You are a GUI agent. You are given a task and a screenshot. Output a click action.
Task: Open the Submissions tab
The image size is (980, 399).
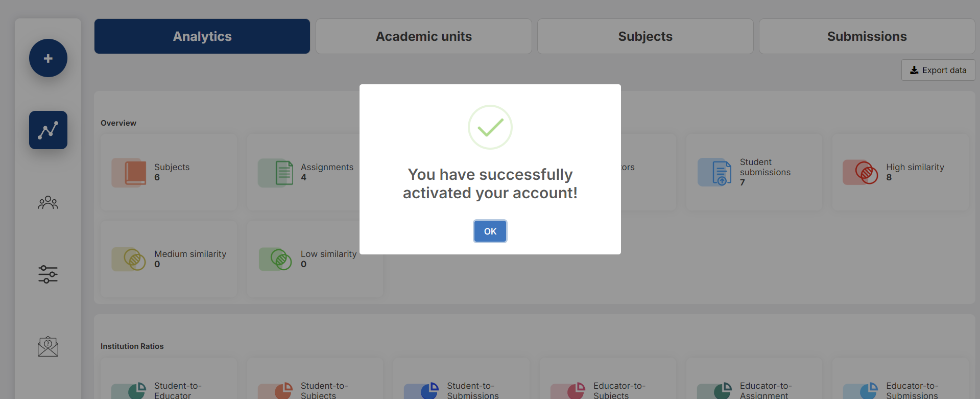867,36
